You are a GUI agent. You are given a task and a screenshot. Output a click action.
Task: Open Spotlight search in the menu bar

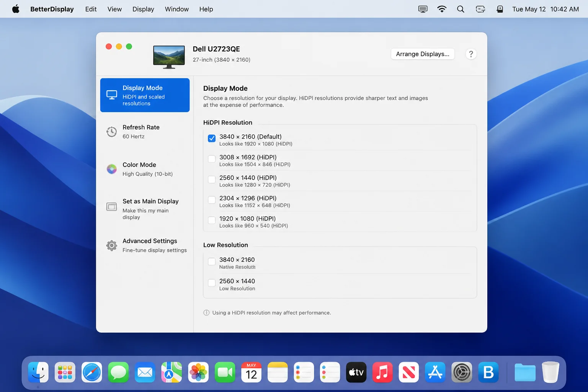point(461,9)
